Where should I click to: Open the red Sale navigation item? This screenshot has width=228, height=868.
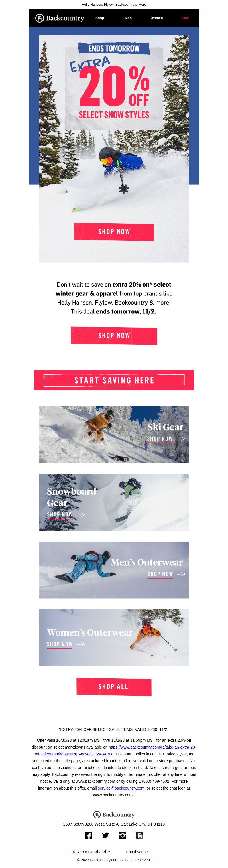click(x=185, y=18)
